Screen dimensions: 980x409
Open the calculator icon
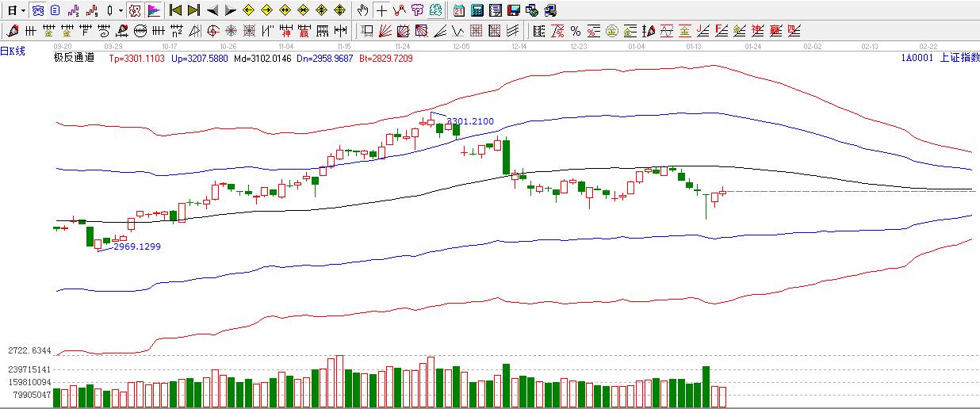477,10
